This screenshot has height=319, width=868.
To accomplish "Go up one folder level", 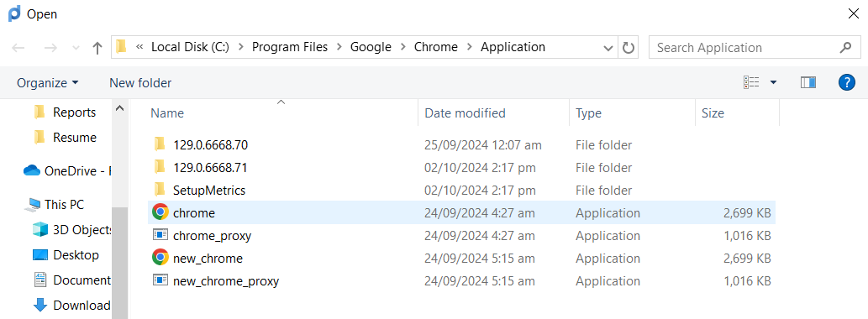I will point(97,48).
